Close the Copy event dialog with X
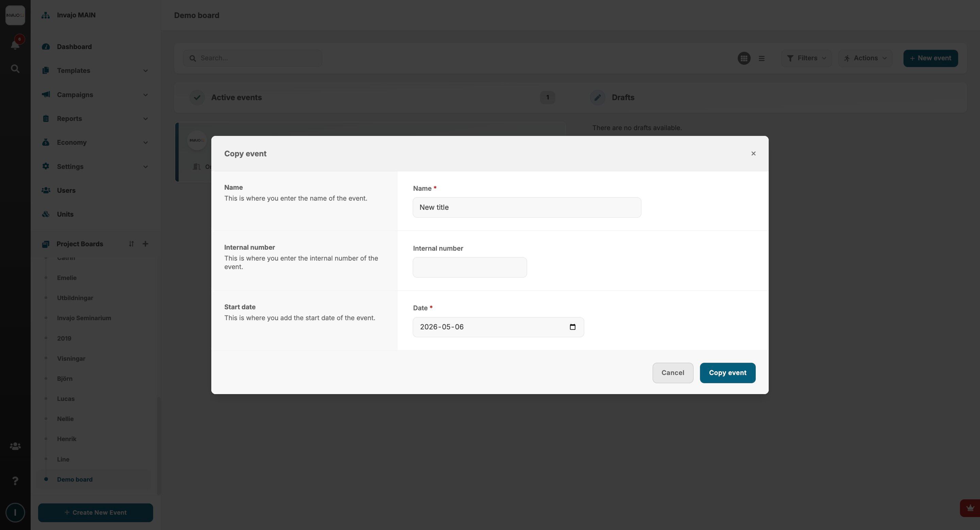 click(753, 153)
